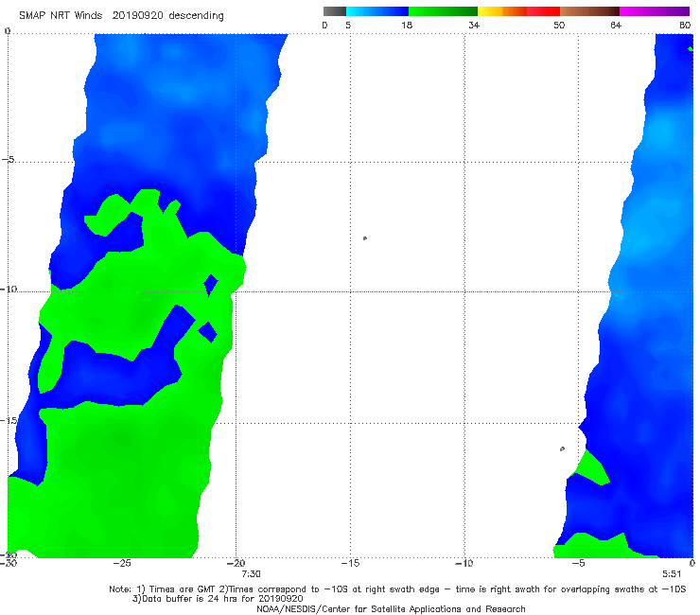The image size is (700, 615).
Task: Click the brown segment of the color bar
Action: (x=589, y=11)
